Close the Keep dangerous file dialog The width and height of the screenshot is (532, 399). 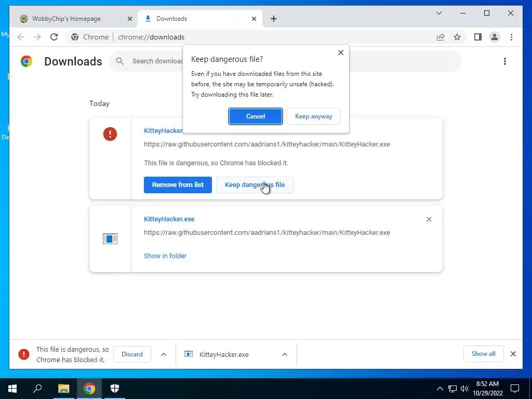tap(341, 52)
